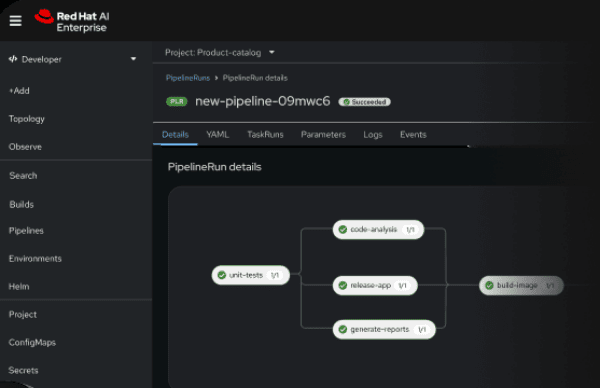Click the green PLR resource badge
Screen dimensions: 600x388
177,102
